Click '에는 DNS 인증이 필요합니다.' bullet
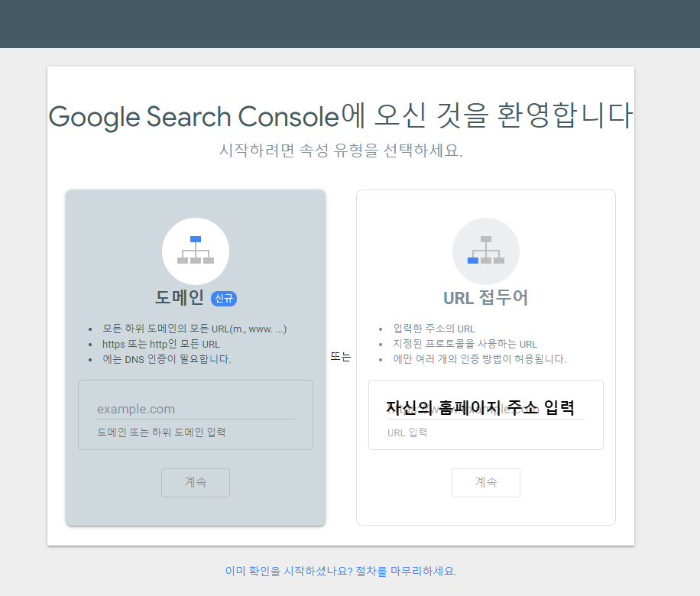 167,359
